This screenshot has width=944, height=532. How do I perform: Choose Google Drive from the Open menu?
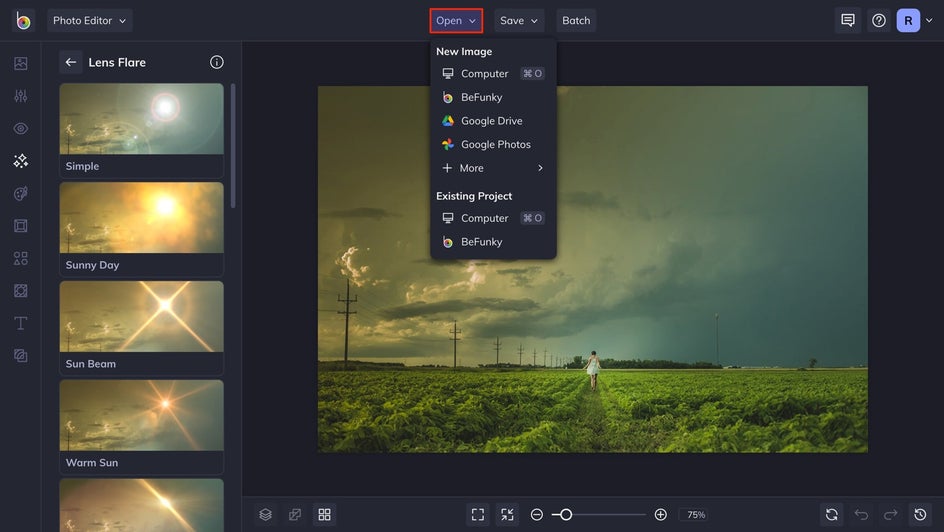[493, 121]
